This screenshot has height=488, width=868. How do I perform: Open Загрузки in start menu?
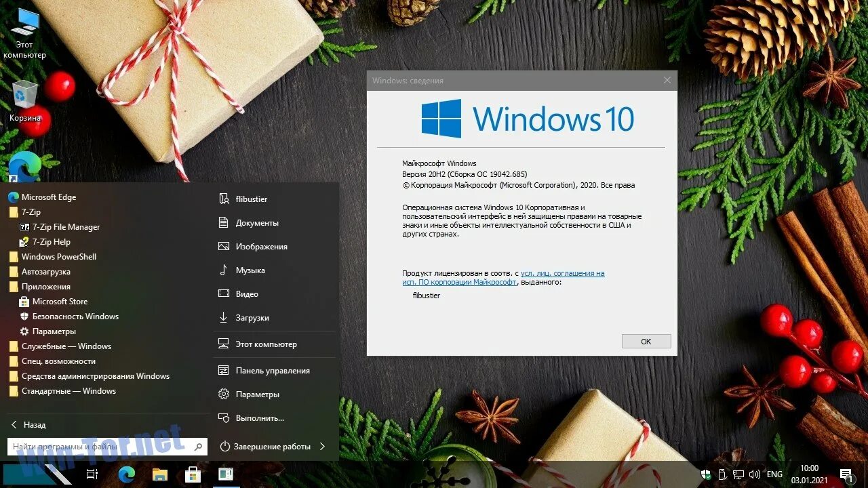click(243, 318)
